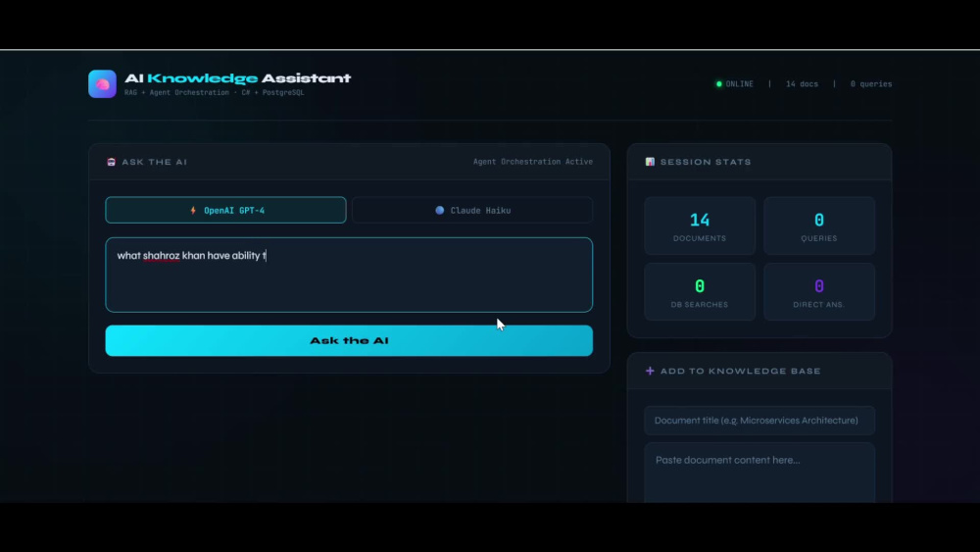Viewport: 980px width, 552px height.
Task: Click the 0 Direct Ans. stat card
Action: point(819,292)
